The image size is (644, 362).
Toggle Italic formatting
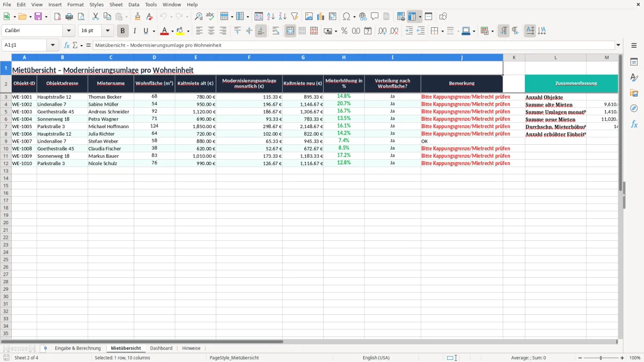(x=135, y=31)
